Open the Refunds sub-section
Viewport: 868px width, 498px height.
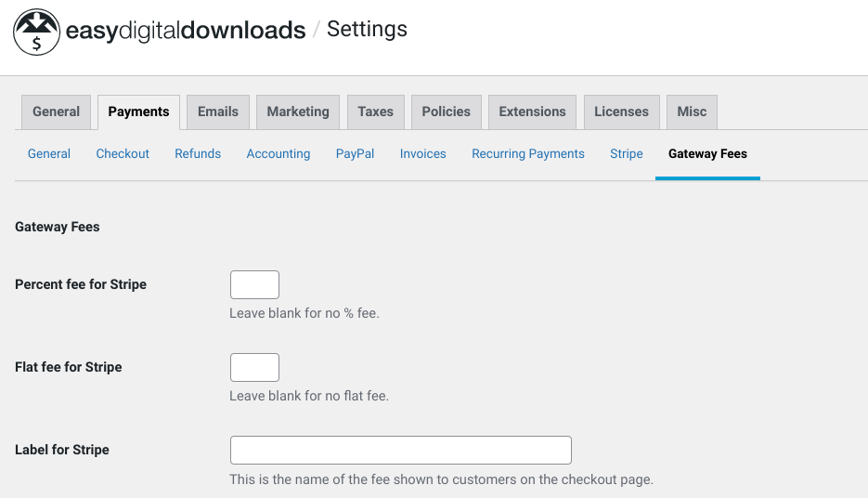tap(198, 154)
